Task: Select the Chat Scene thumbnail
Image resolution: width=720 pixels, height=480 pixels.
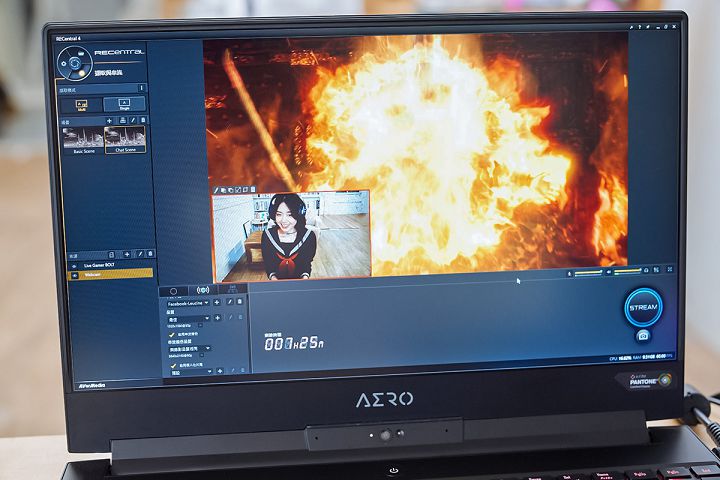Action: coord(125,140)
